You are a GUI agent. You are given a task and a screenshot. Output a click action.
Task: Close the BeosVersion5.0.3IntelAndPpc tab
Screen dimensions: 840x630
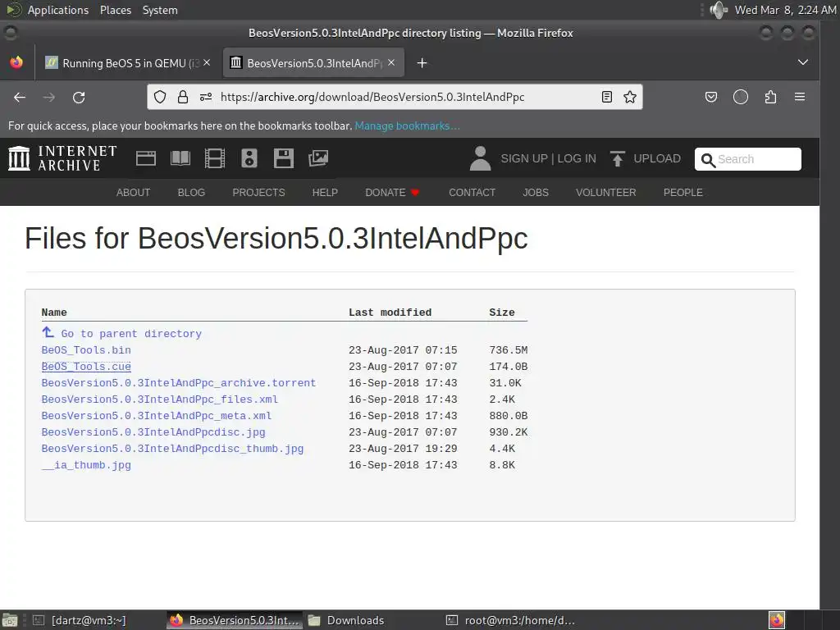391,62
